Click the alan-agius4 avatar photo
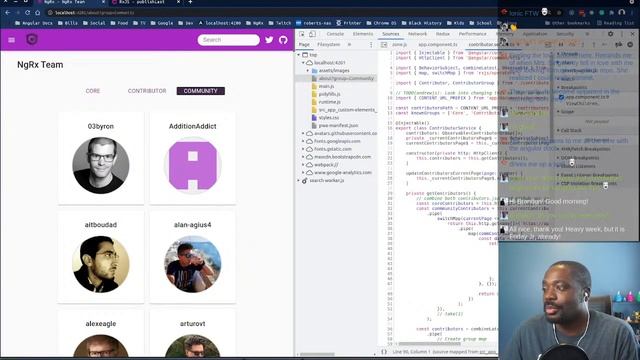This screenshot has height=360, width=640. 193,264
